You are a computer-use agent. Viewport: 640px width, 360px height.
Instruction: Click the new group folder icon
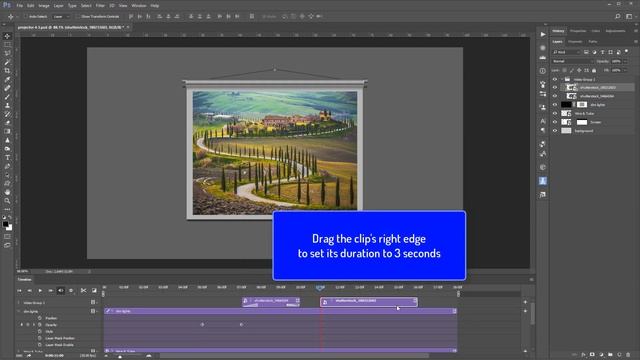pyautogui.click(x=610, y=355)
